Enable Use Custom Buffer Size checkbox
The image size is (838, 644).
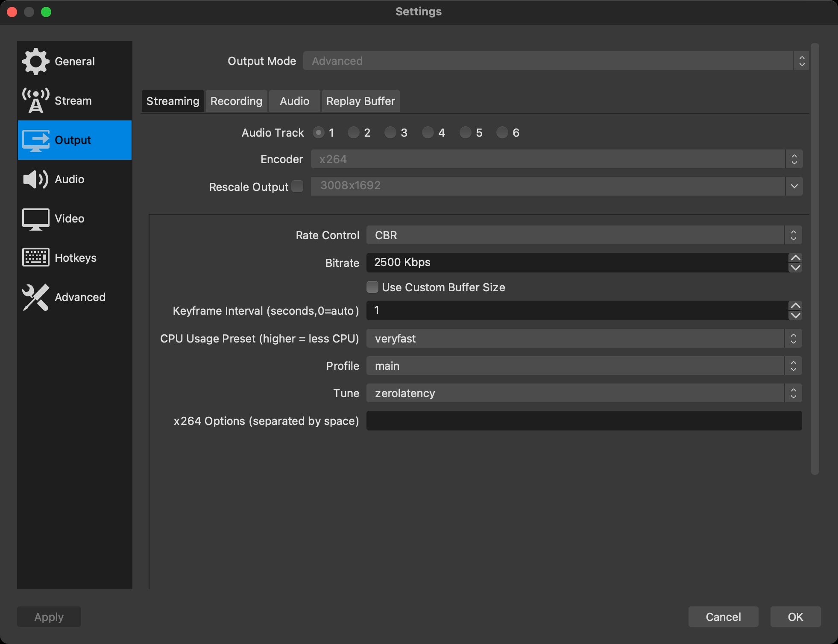(x=372, y=287)
